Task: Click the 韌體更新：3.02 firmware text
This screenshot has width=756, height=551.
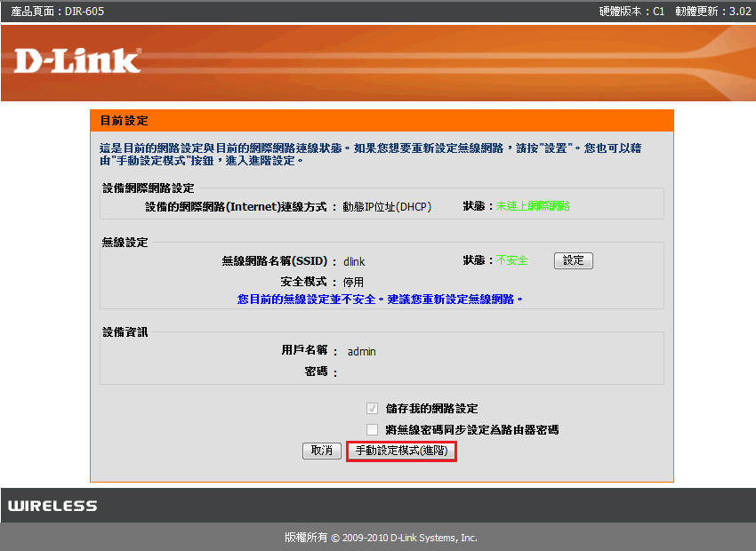Action: (x=713, y=11)
